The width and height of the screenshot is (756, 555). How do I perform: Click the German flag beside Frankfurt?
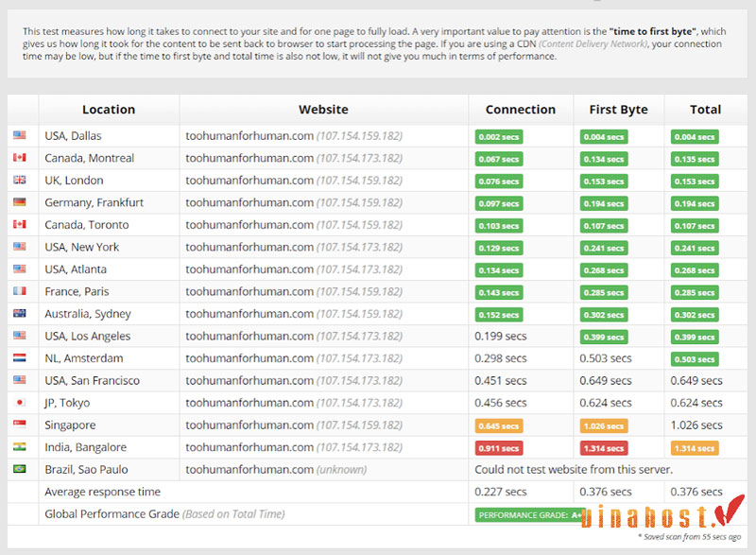click(19, 202)
